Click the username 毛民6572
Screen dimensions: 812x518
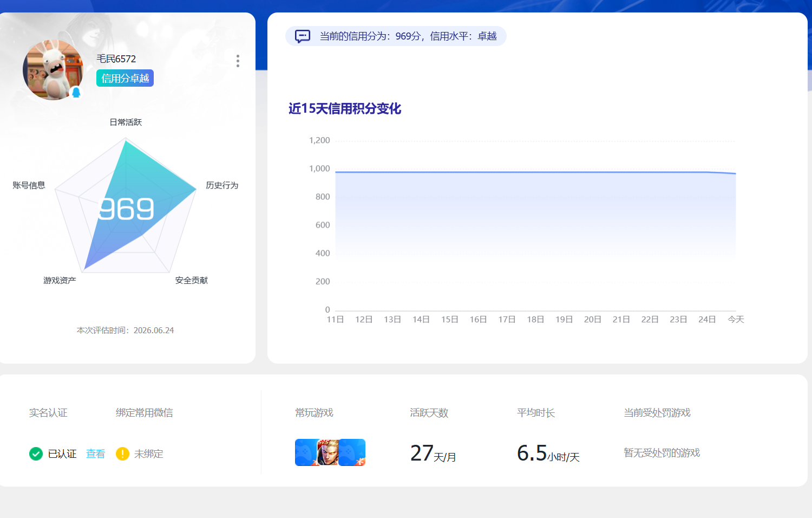[x=116, y=59]
